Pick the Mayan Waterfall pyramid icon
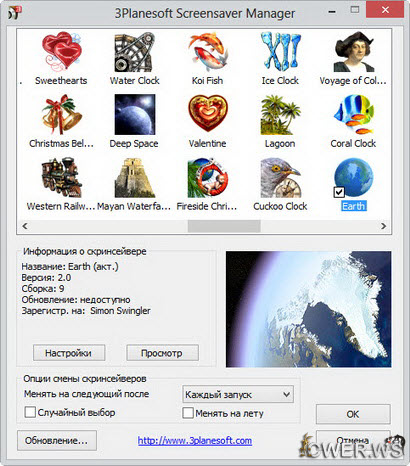Image resolution: width=410 pixels, height=466 pixels. point(135,178)
